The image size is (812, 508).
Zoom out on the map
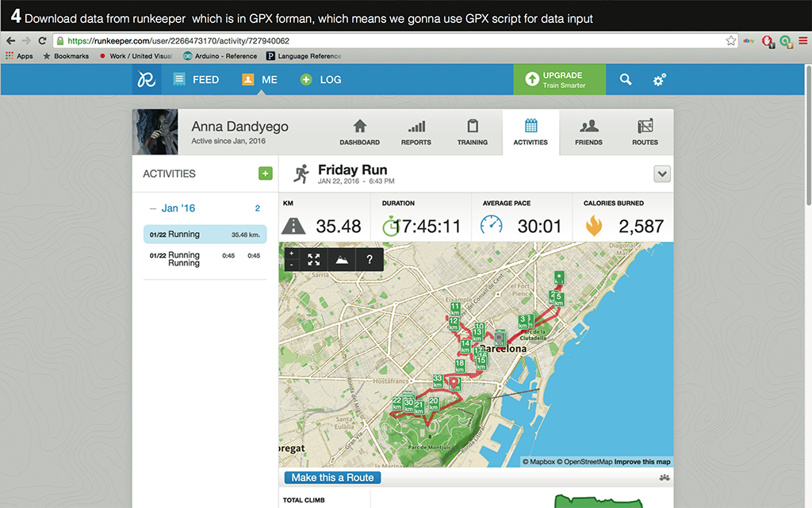click(x=291, y=265)
